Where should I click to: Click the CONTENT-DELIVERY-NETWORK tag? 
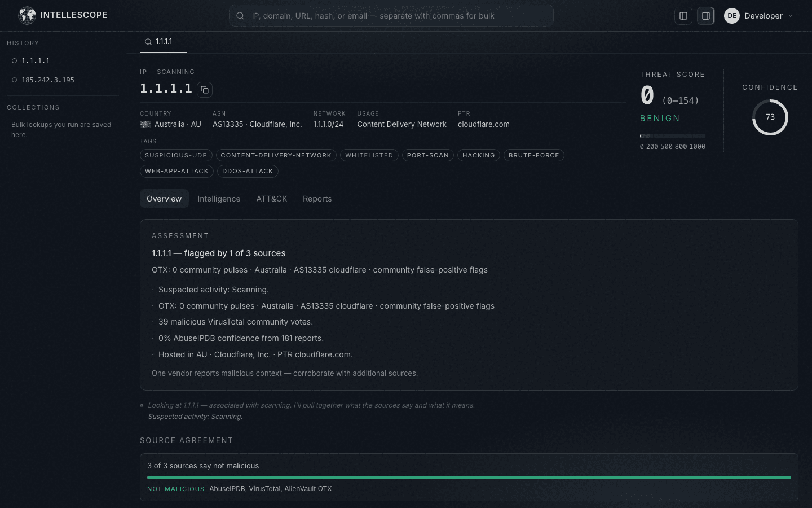[276, 155]
